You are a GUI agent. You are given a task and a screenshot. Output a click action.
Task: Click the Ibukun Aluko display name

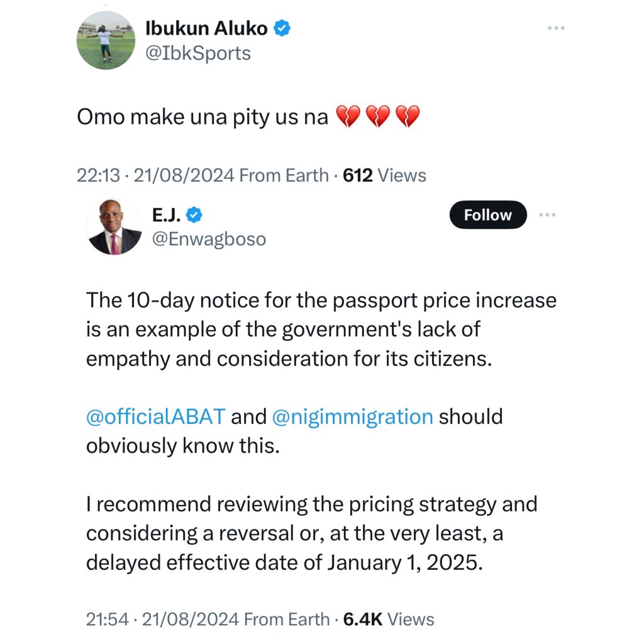(x=206, y=28)
